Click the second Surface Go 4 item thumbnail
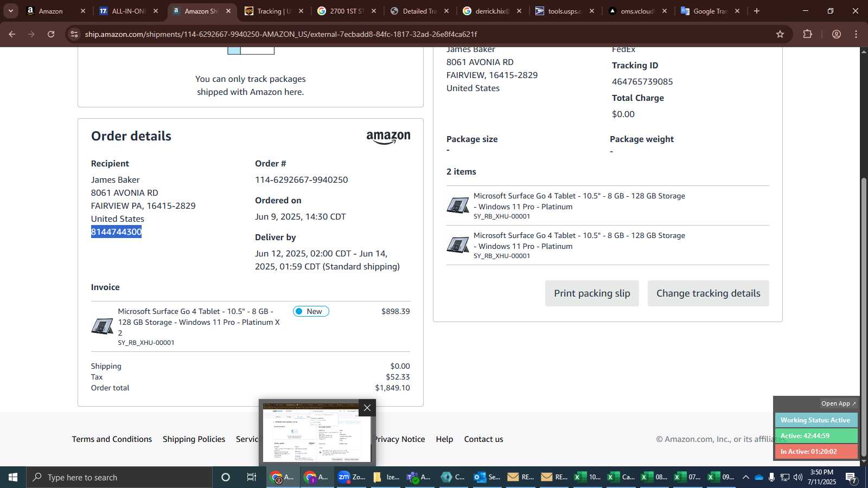Image resolution: width=868 pixels, height=488 pixels. click(x=458, y=245)
